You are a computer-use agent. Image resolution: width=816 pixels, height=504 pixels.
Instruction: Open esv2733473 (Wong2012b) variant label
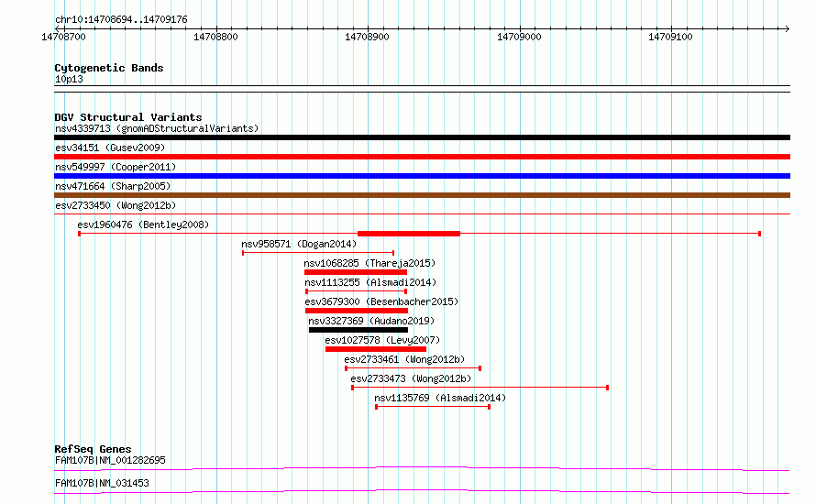(411, 378)
